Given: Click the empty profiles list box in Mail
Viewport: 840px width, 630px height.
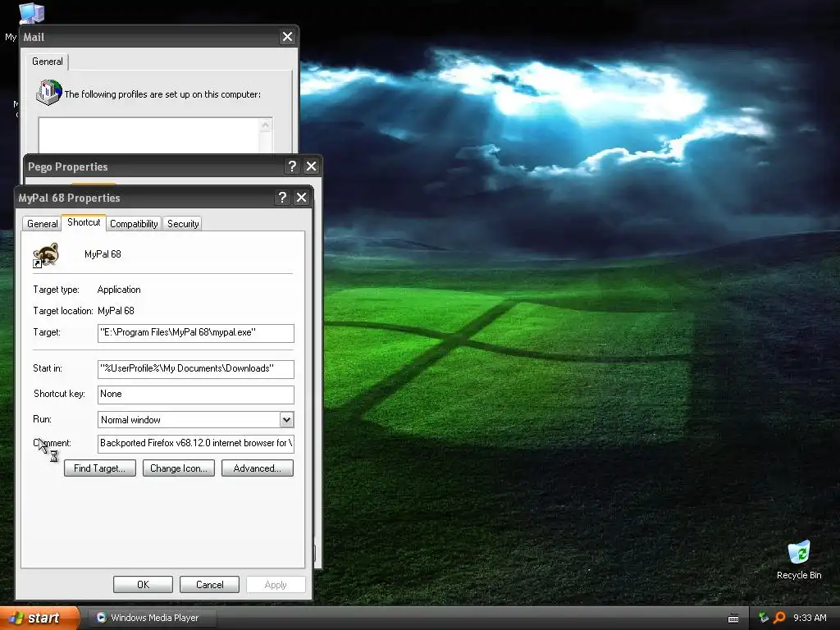Looking at the screenshot, I should (149, 135).
